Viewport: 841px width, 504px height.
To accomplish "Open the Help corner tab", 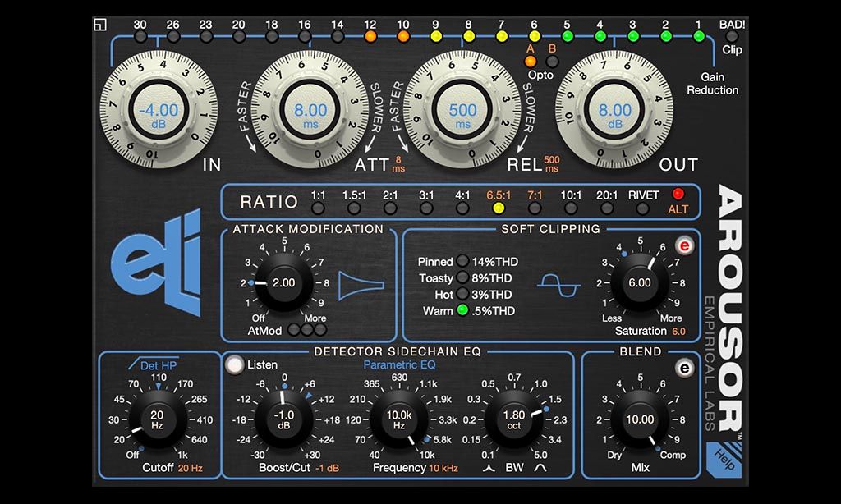I will point(724,460).
